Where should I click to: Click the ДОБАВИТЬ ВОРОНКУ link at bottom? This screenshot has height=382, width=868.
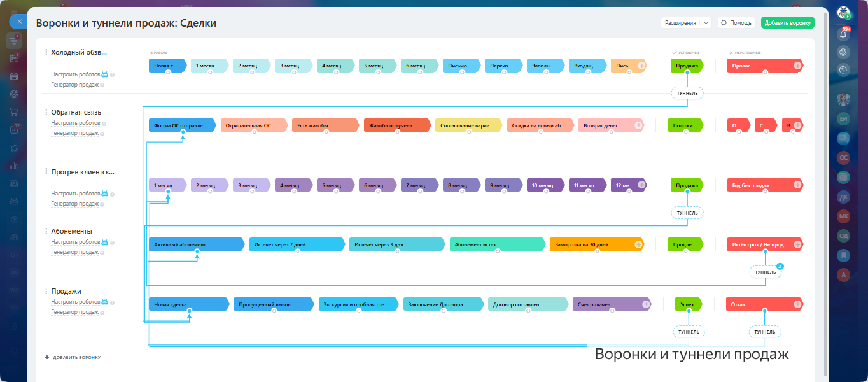(x=73, y=357)
